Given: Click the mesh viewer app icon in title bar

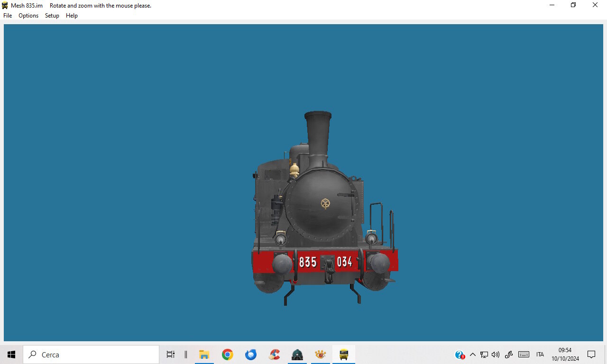Looking at the screenshot, I should click(5, 5).
